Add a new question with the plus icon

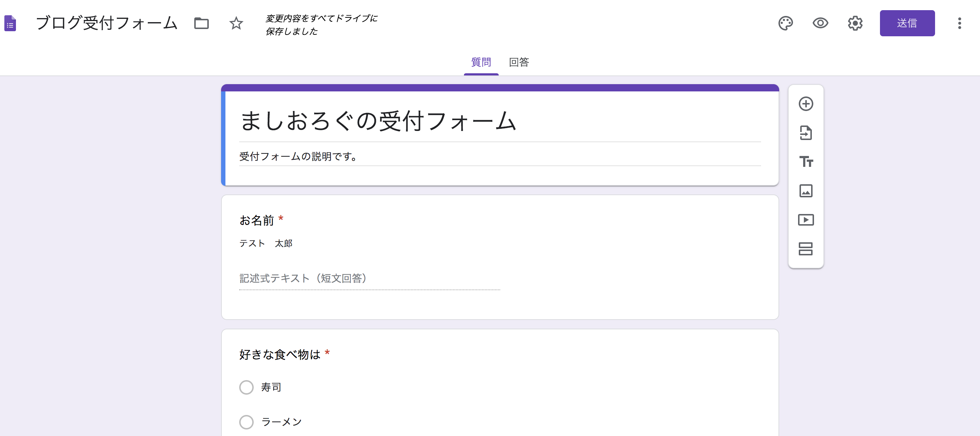pos(806,104)
